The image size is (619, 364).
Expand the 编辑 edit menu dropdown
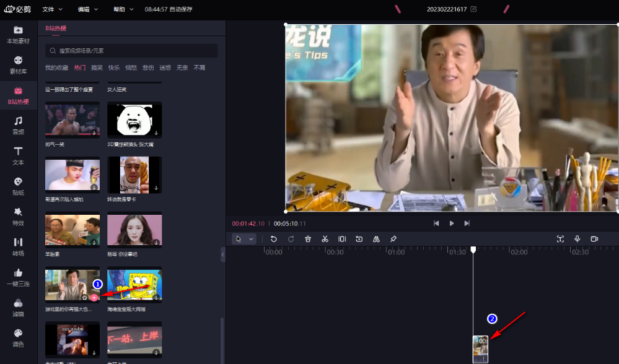(x=87, y=9)
